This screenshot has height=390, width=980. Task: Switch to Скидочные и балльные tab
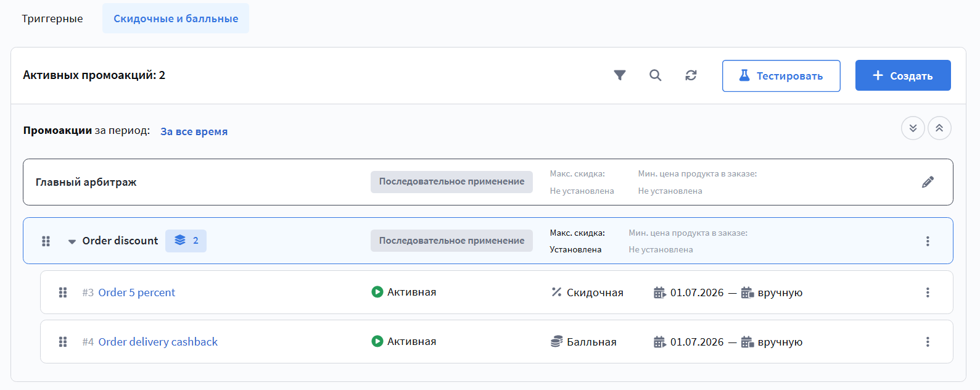[x=176, y=19]
